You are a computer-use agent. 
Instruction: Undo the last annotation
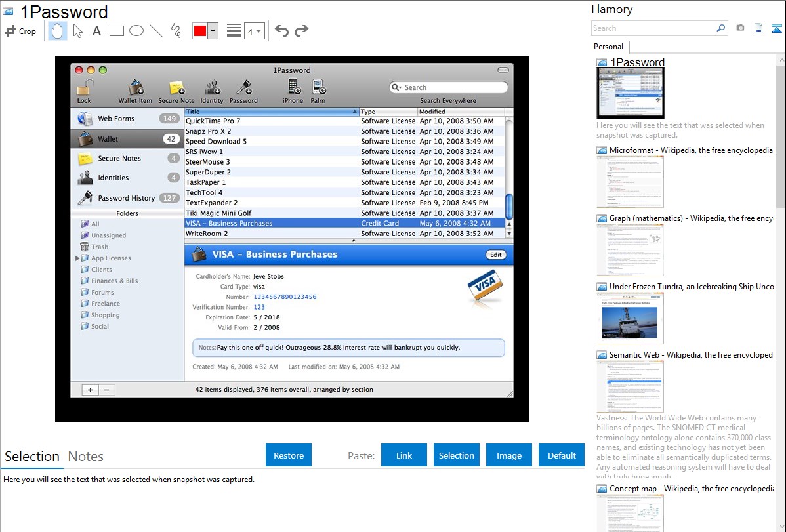[x=281, y=31]
